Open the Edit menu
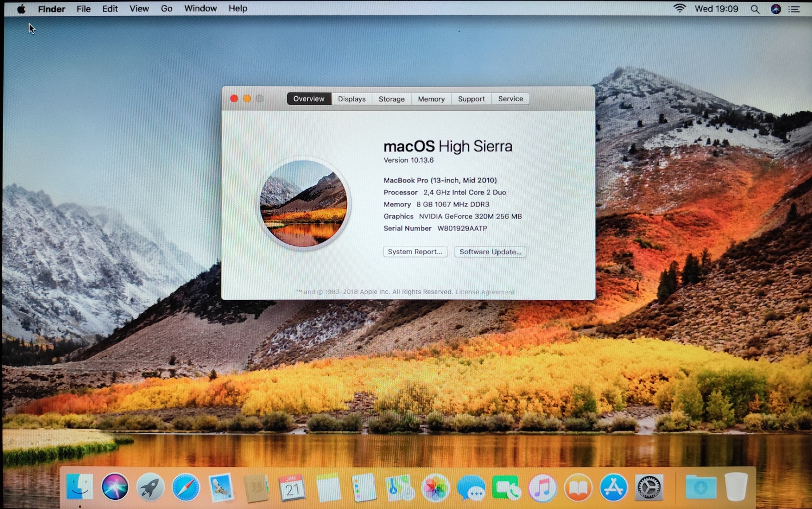 click(x=110, y=9)
